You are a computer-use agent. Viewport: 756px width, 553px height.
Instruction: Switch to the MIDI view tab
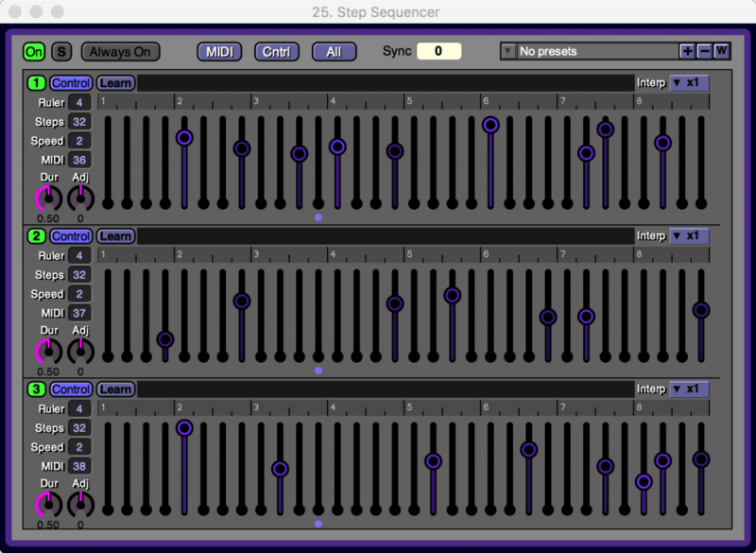coord(219,52)
